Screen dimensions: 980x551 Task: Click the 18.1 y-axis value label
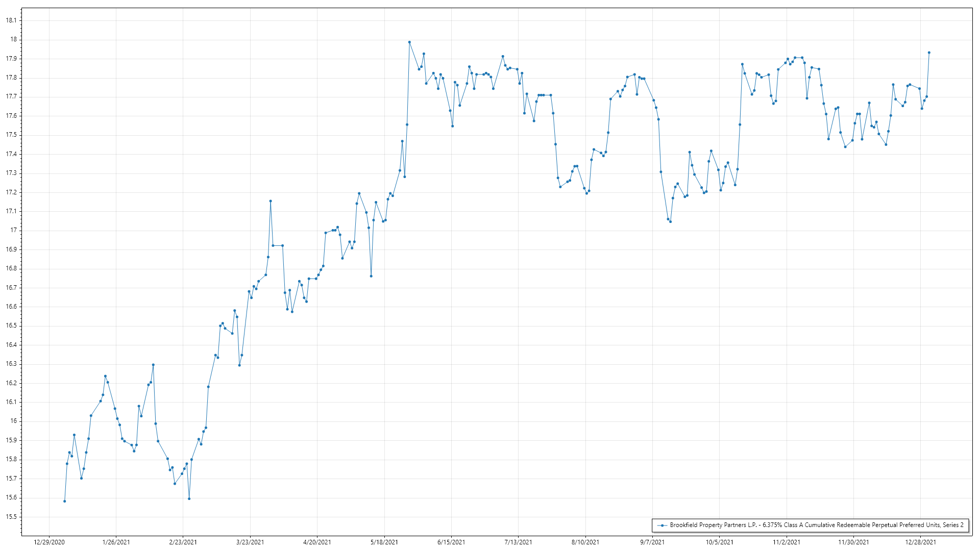coord(11,20)
